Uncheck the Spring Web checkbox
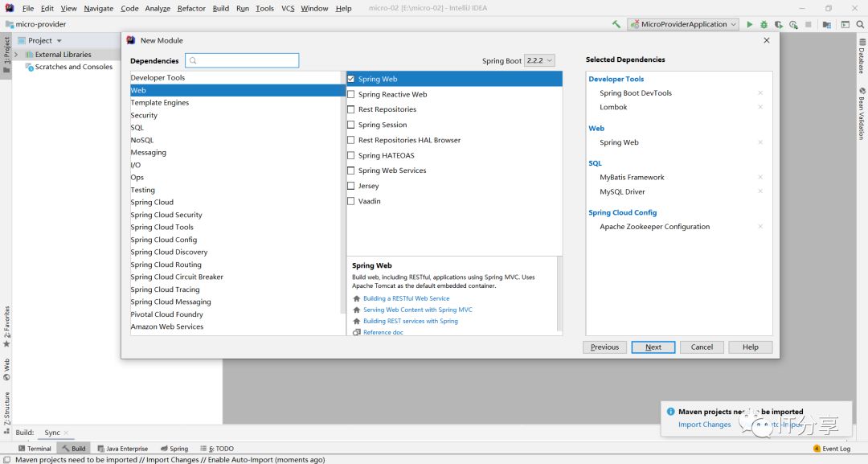Viewport: 868px width, 464px height. point(351,79)
